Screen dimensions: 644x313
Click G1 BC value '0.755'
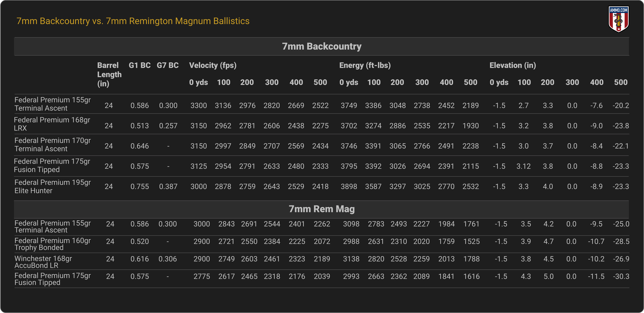[140, 187]
